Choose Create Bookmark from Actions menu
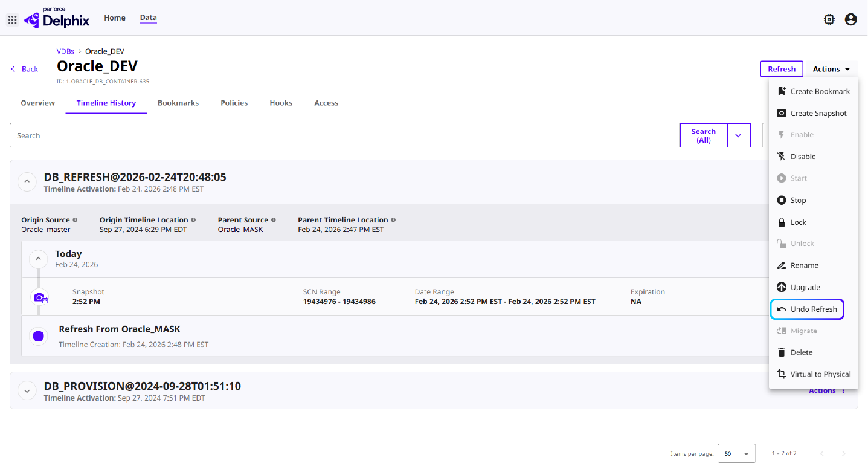Screen dimensions: 868x466 [820, 91]
